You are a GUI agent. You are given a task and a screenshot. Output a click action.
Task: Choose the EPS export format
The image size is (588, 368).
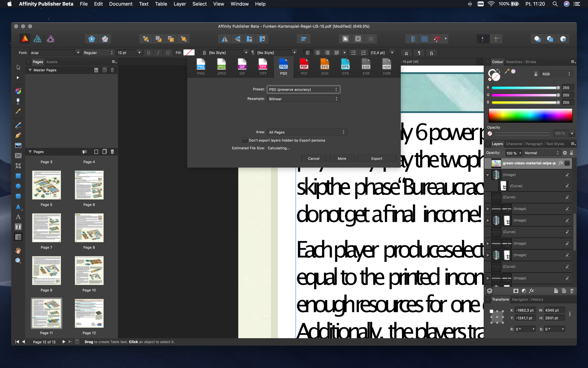[x=345, y=67]
